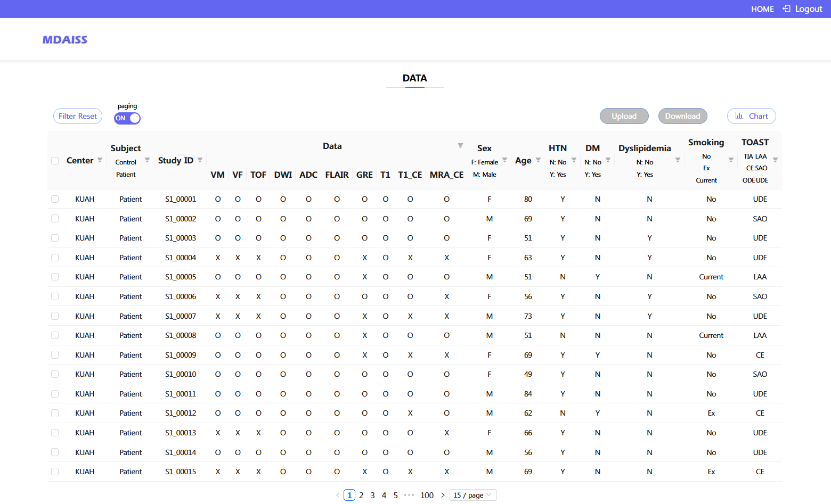
Task: Open the TOAST column filter icon
Action: [775, 160]
